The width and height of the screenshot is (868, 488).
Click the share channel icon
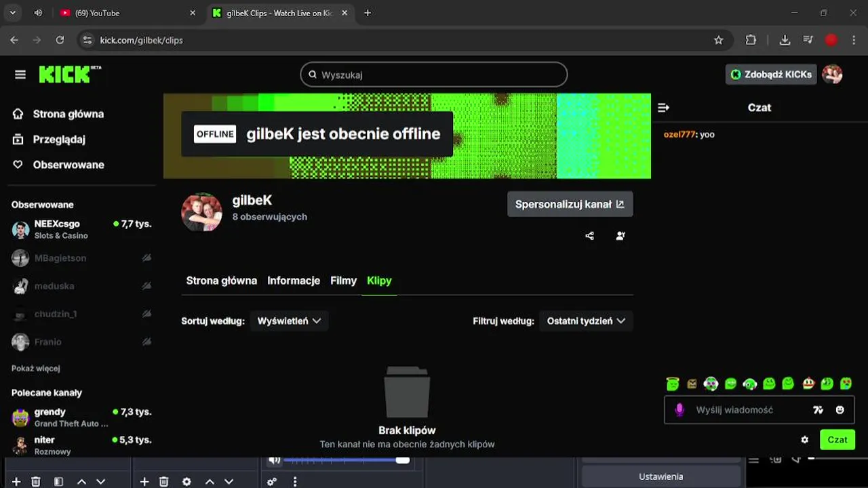coord(589,236)
